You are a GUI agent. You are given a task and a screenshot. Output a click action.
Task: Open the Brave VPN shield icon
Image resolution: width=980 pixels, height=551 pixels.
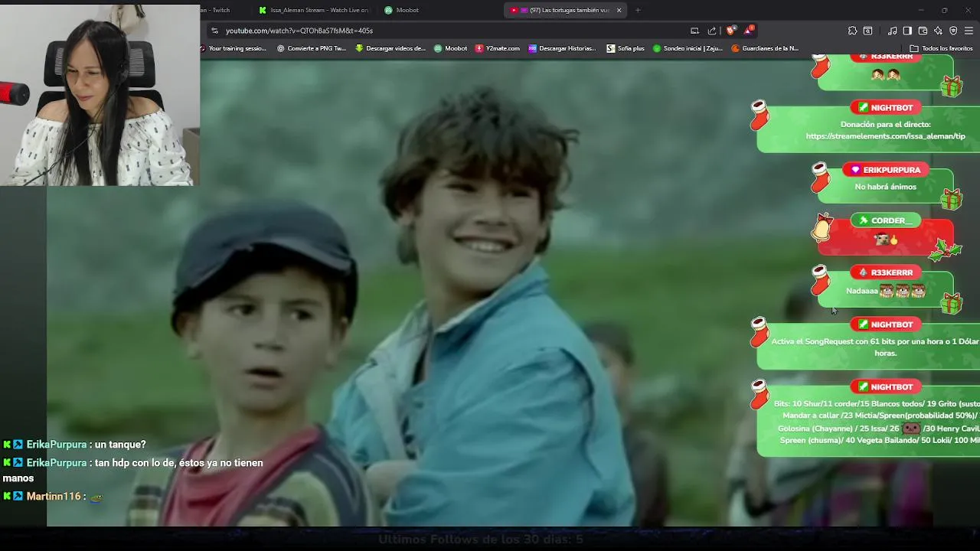[x=953, y=31]
